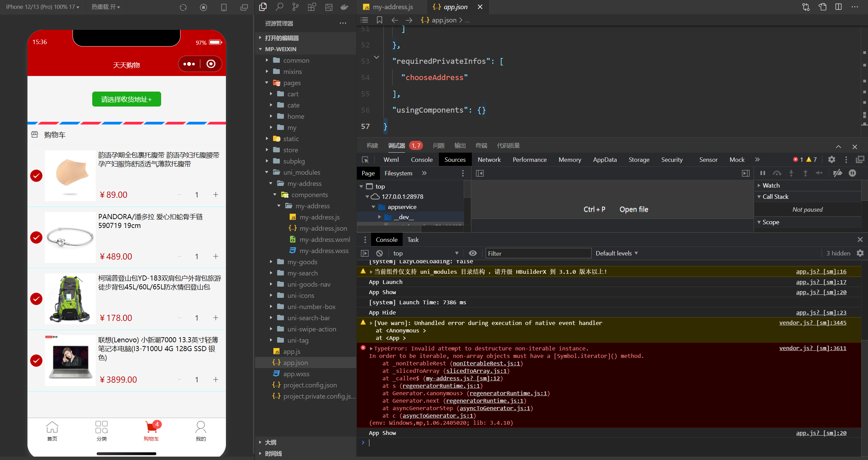The image size is (868, 460).
Task: Click the refresh simulator icon
Action: pyautogui.click(x=183, y=7)
